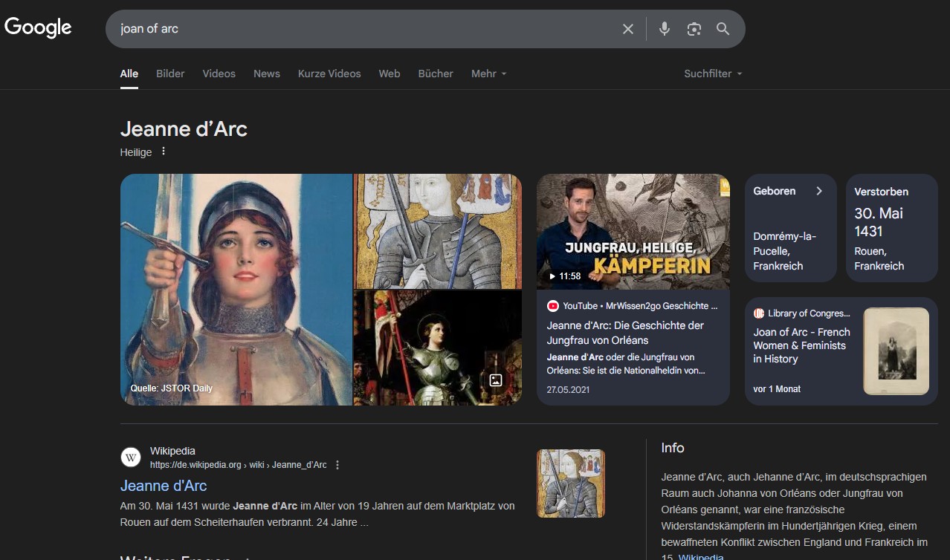The height and width of the screenshot is (560, 950).
Task: Click Quelle: JSTOR Daily caption
Action: [x=172, y=388]
